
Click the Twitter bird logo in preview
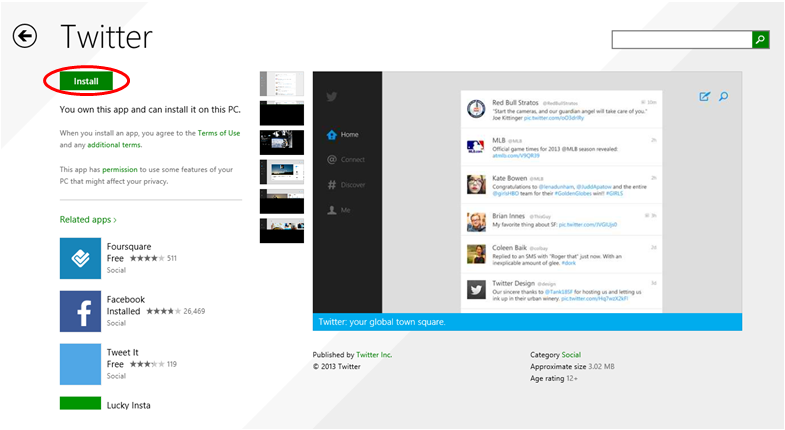331,97
